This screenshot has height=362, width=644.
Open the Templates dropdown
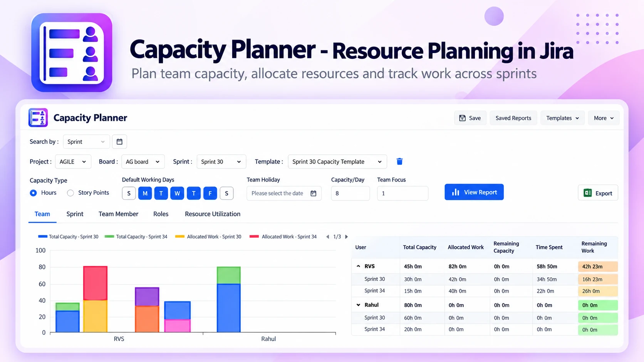[x=562, y=118]
